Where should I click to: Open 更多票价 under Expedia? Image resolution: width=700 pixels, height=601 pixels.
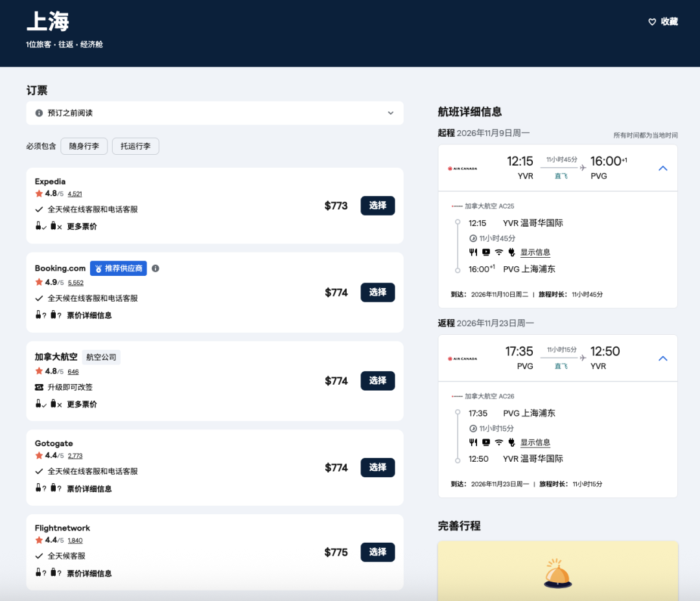click(82, 227)
